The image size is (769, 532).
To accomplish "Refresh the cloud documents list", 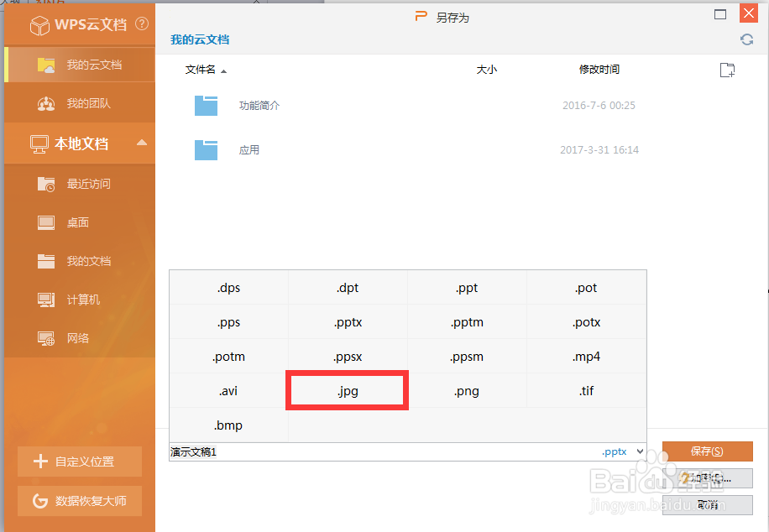I will click(746, 39).
